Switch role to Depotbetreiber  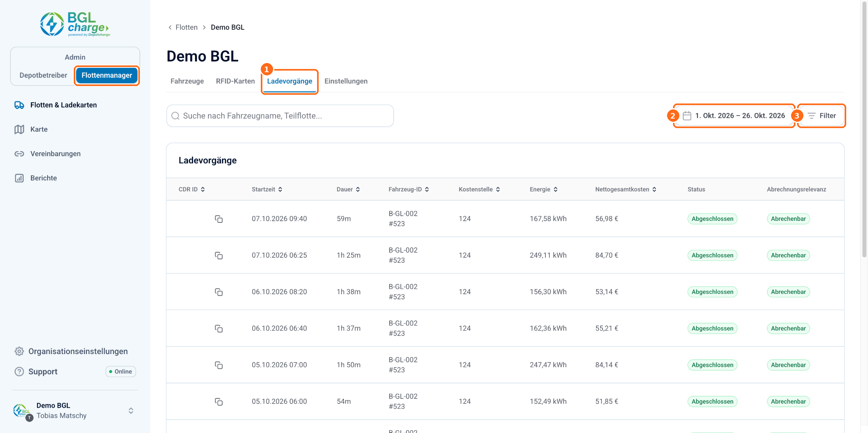43,75
